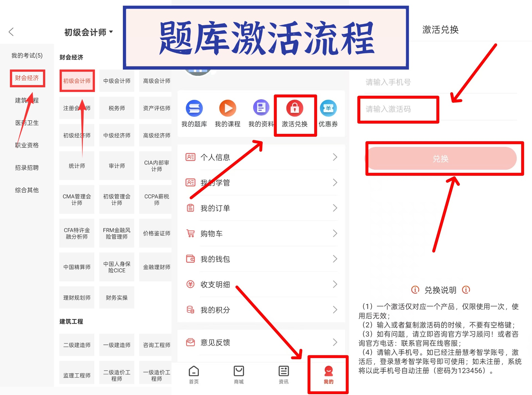Click the 购物车 shopping cart icon
Viewport: 532px width, 395px height.
point(190,233)
